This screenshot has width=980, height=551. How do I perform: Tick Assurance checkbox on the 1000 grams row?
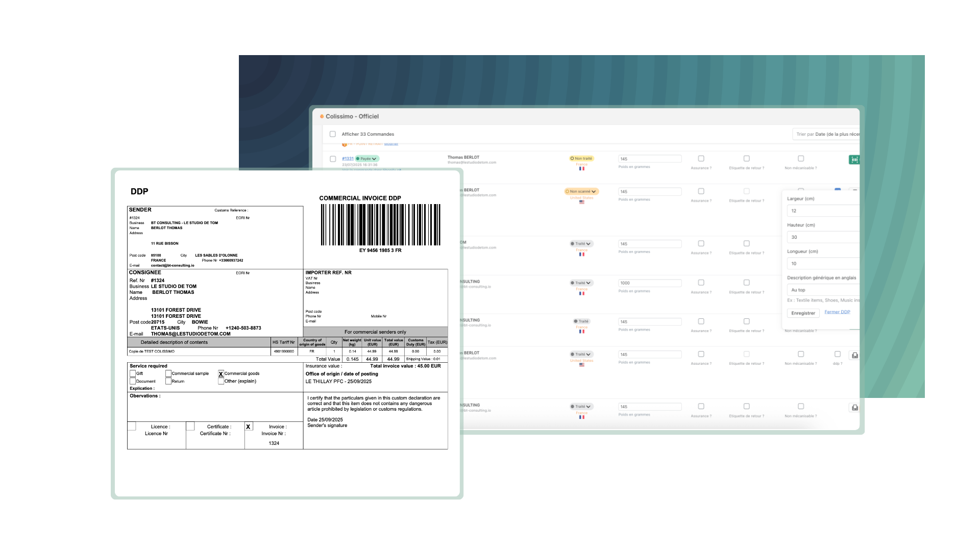pos(701,283)
